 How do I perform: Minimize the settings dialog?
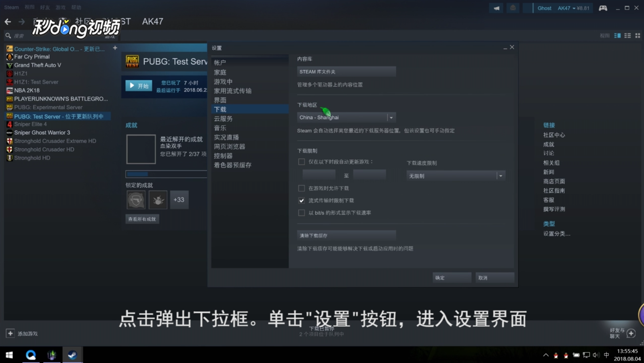[x=505, y=48]
